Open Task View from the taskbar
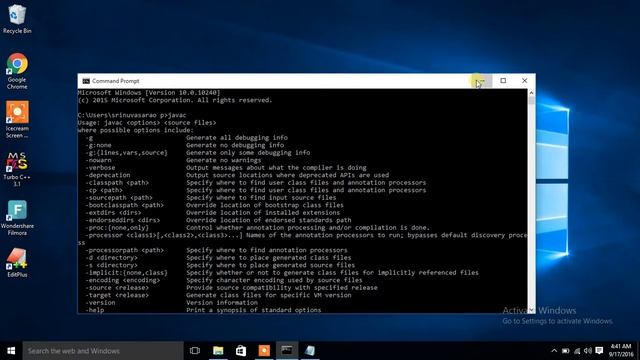Viewport: 640px width, 360px height. pyautogui.click(x=195, y=351)
